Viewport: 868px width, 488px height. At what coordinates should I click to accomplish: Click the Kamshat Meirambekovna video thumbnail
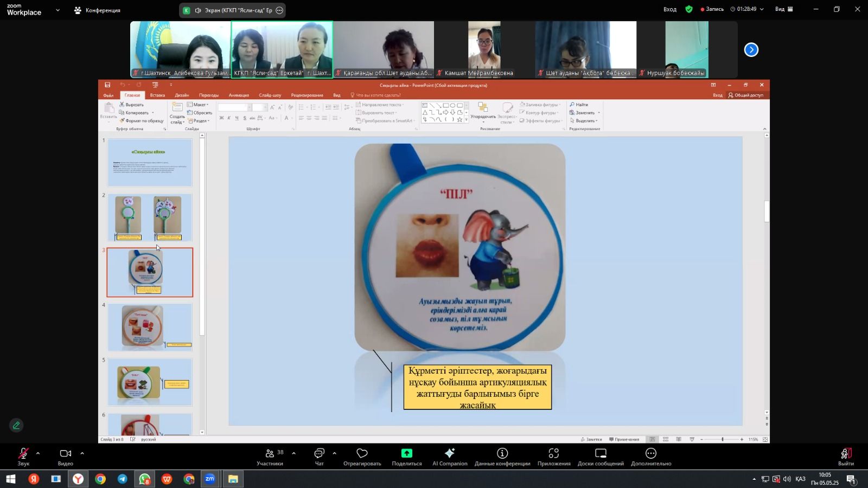click(x=484, y=50)
